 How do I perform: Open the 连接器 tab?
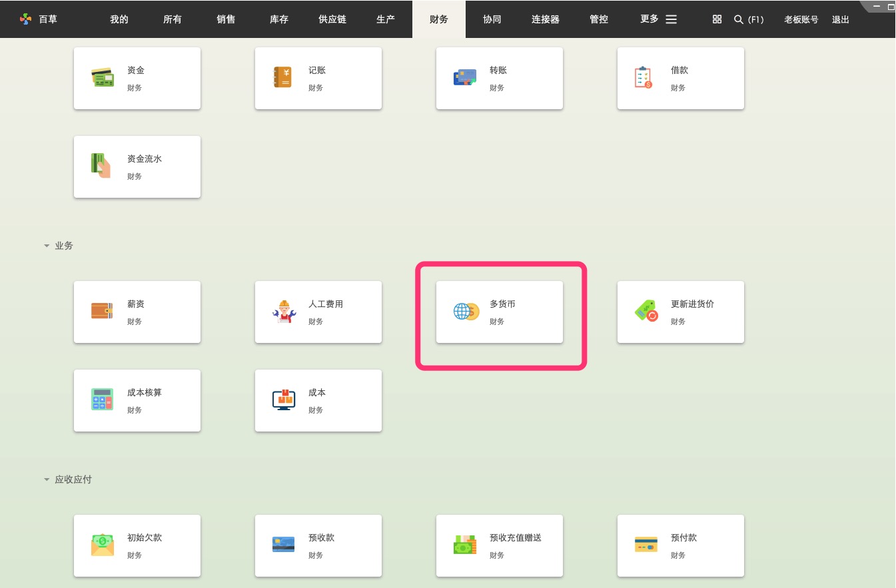coord(546,19)
